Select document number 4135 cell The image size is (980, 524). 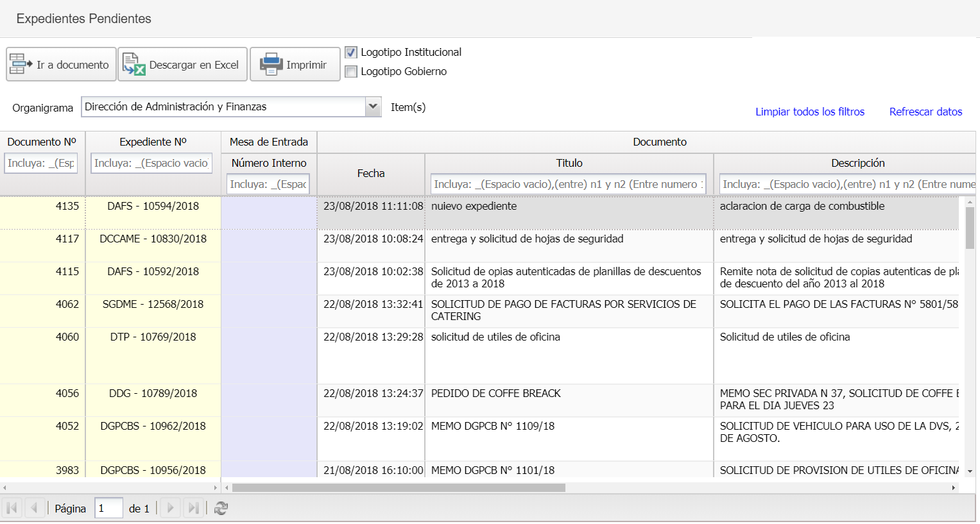[x=42, y=213]
